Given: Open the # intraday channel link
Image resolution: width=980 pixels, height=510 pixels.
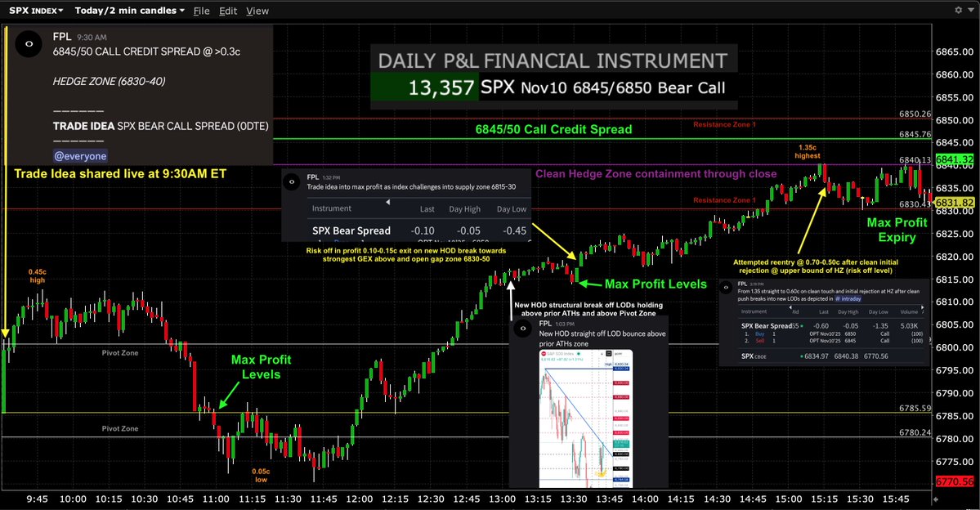Looking at the screenshot, I should coord(848,298).
